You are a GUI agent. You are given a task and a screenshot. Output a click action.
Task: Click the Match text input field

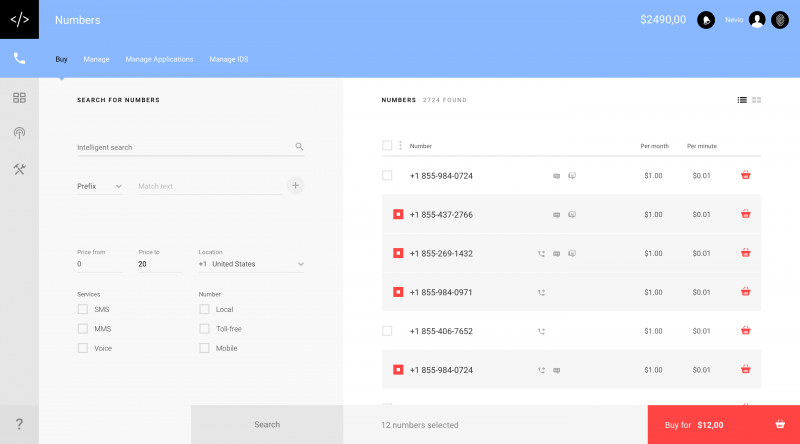(x=210, y=186)
